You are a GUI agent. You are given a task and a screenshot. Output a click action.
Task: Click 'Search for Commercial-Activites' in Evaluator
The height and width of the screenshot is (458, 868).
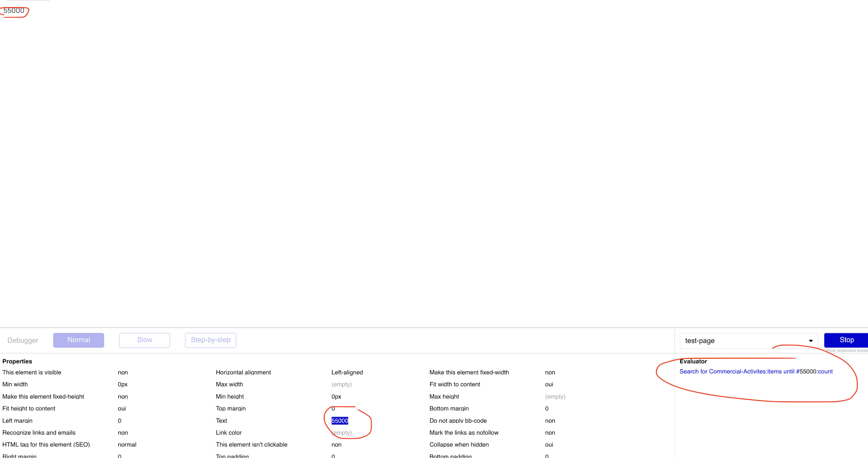(x=722, y=372)
